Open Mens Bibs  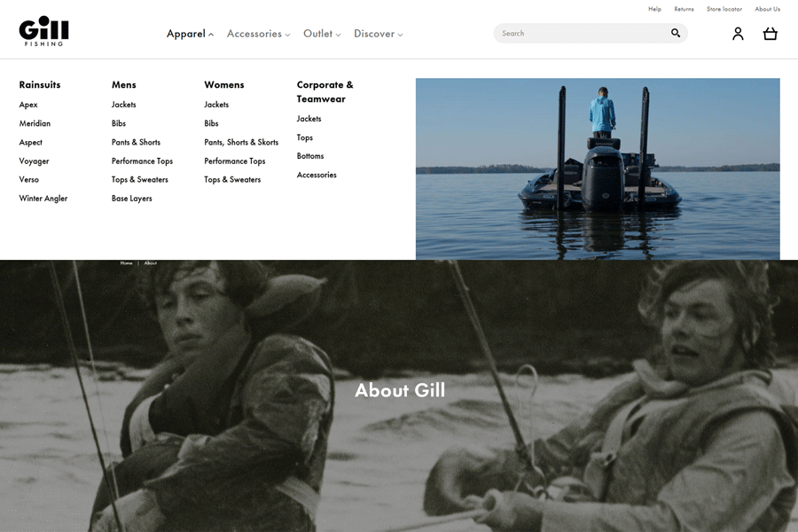[x=119, y=123]
